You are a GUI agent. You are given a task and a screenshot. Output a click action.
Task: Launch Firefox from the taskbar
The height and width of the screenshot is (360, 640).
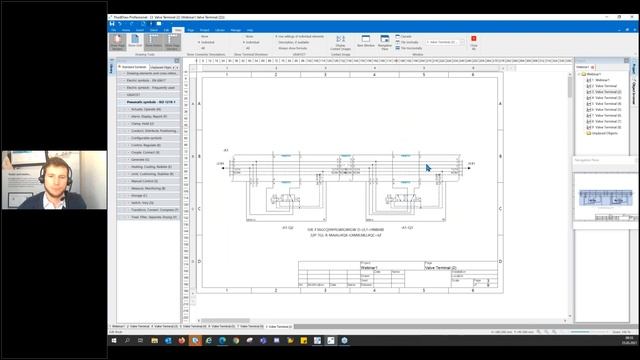(182, 340)
